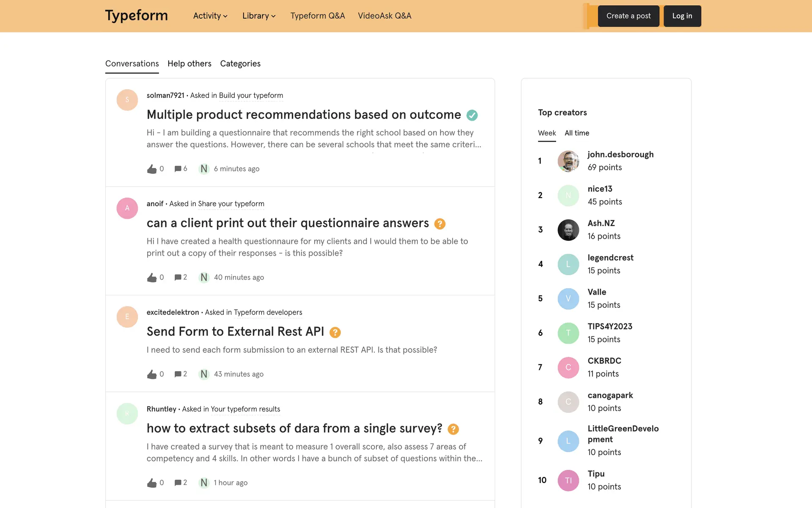
Task: Click thumbs-up icon on Multiple product recommendations post
Action: tap(152, 169)
